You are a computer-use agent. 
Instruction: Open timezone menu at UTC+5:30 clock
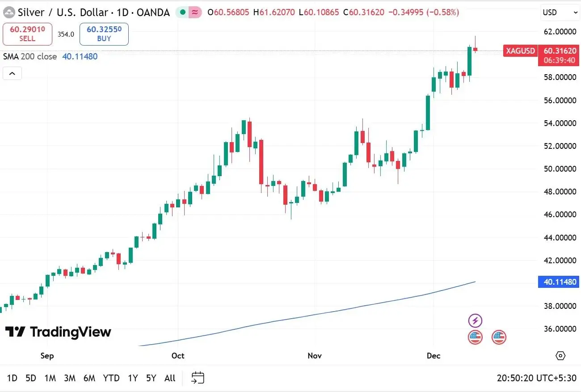coord(537,378)
